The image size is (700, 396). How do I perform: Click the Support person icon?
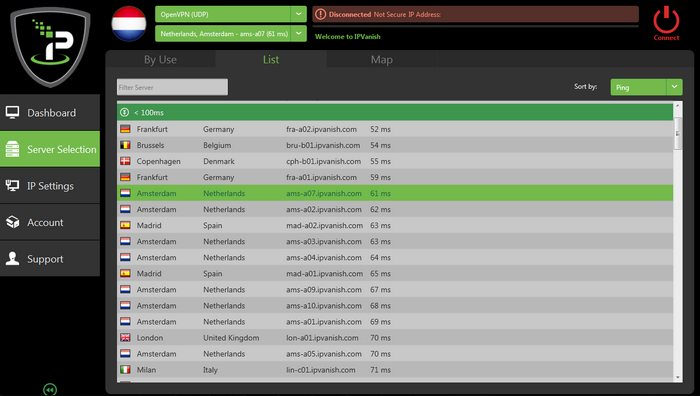pyautogui.click(x=12, y=258)
